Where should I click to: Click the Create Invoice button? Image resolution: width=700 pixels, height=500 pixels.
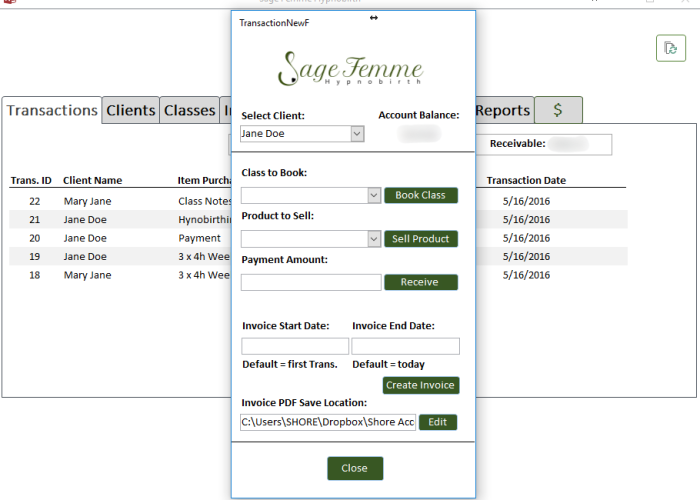[420, 385]
